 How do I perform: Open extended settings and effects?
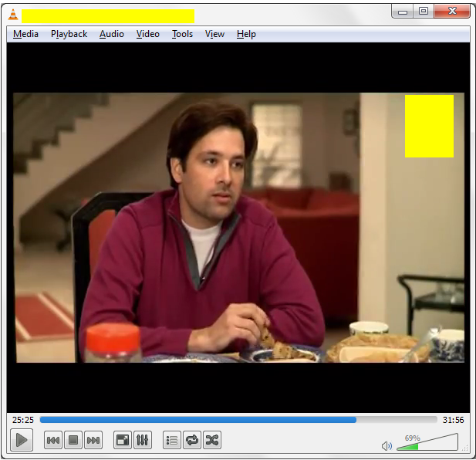[143, 440]
